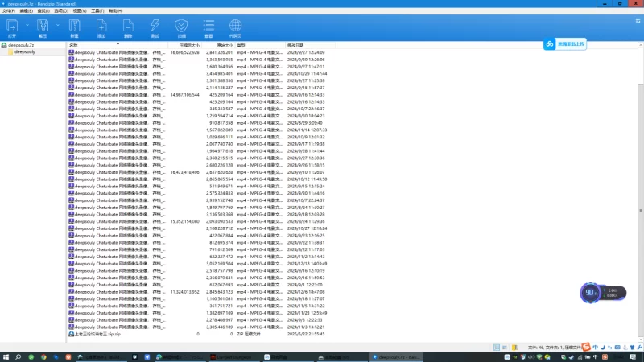This screenshot has height=362, width=644.
Task: Click file icon of row dated 2024/11/23 12:55:49
Action: coord(72,313)
